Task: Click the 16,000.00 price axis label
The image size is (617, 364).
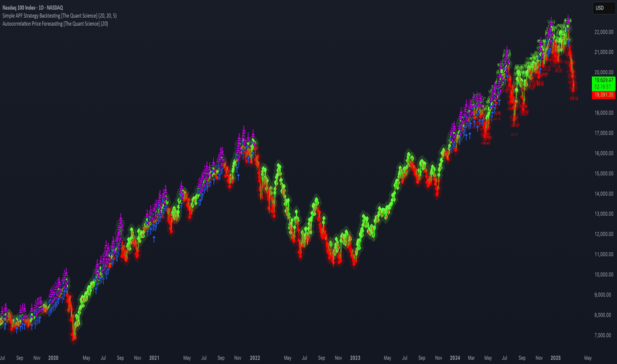Action: (604, 153)
